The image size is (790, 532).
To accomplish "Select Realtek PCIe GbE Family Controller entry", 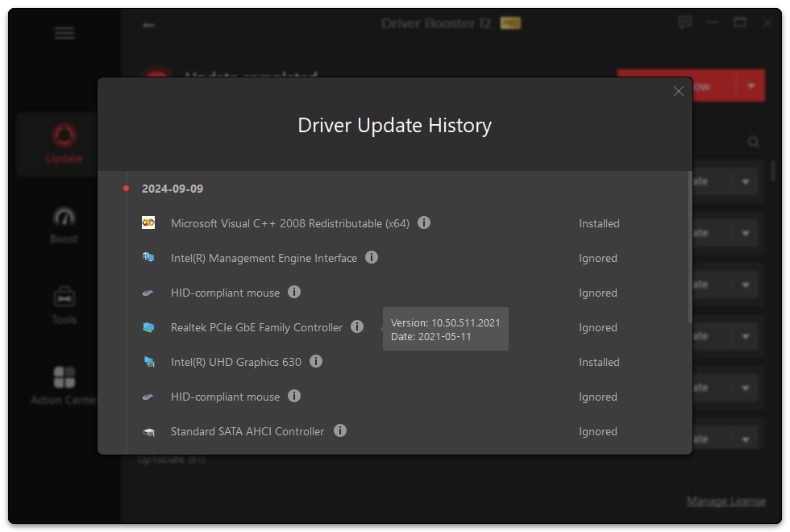I will [x=256, y=327].
